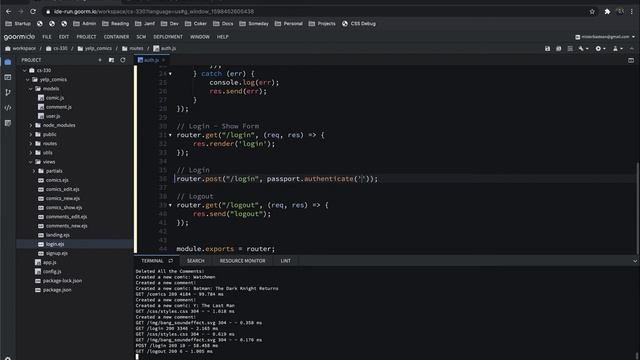Open the account email dropdown
Image resolution: width=640 pixels, height=360 pixels.
(605, 37)
